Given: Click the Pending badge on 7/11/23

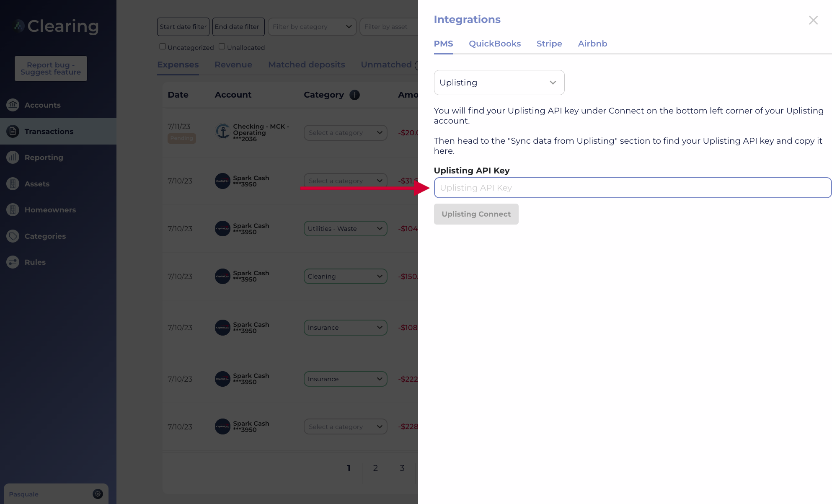Looking at the screenshot, I should coord(182,138).
